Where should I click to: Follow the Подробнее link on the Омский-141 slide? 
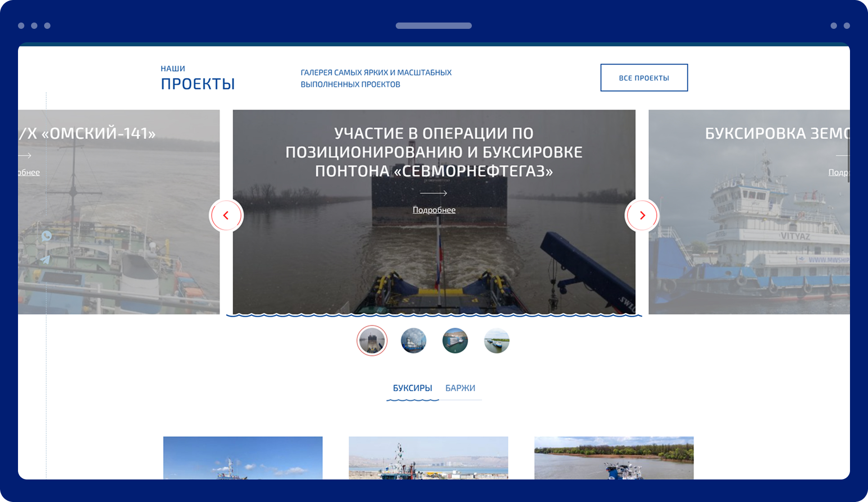click(x=29, y=172)
